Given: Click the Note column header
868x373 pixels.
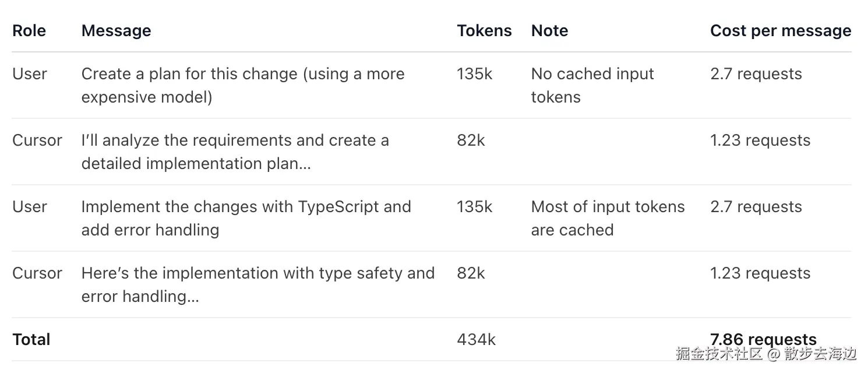Looking at the screenshot, I should click(549, 31).
